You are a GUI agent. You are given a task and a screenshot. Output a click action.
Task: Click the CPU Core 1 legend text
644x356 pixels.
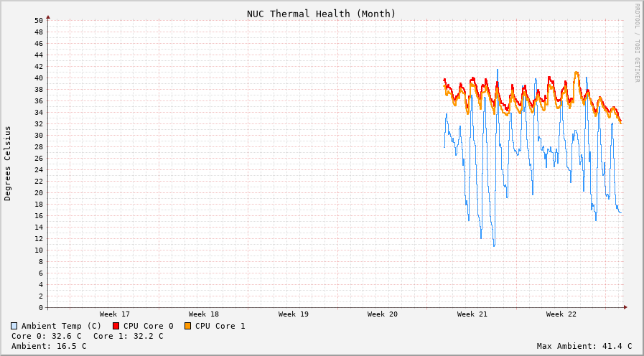pyautogui.click(x=220, y=326)
